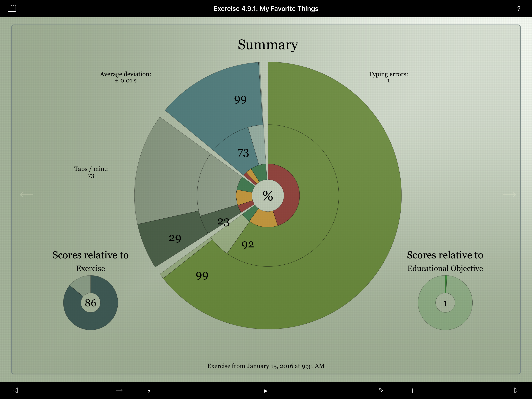
Task: Click the Exercise score donut showing 86
Action: (90, 303)
